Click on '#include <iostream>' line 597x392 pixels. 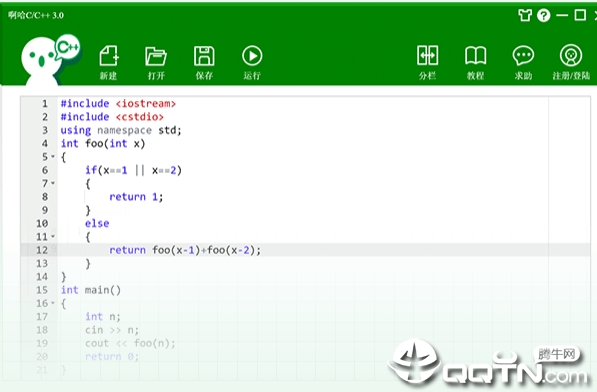coord(118,104)
